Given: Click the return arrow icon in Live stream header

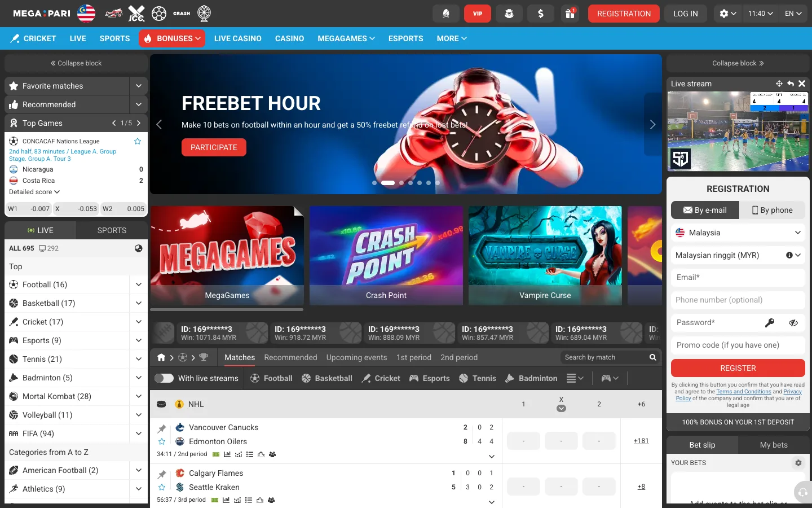Looking at the screenshot, I should [x=791, y=84].
